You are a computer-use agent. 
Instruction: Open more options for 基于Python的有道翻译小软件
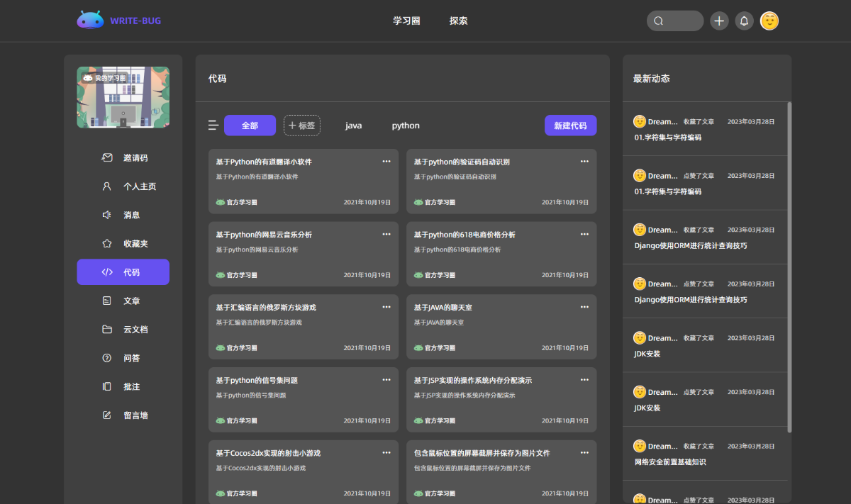coord(386,162)
